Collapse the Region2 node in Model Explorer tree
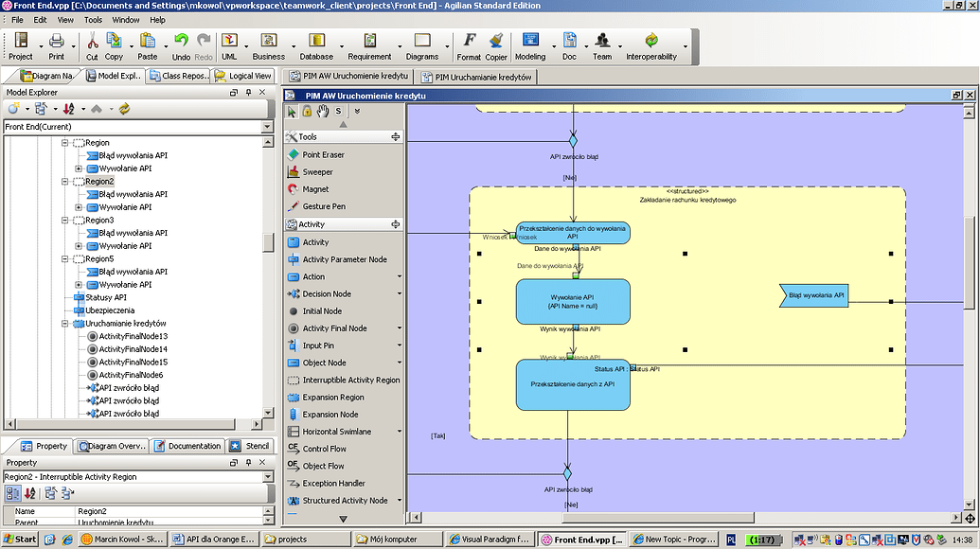This screenshot has height=549, width=980. (x=64, y=181)
